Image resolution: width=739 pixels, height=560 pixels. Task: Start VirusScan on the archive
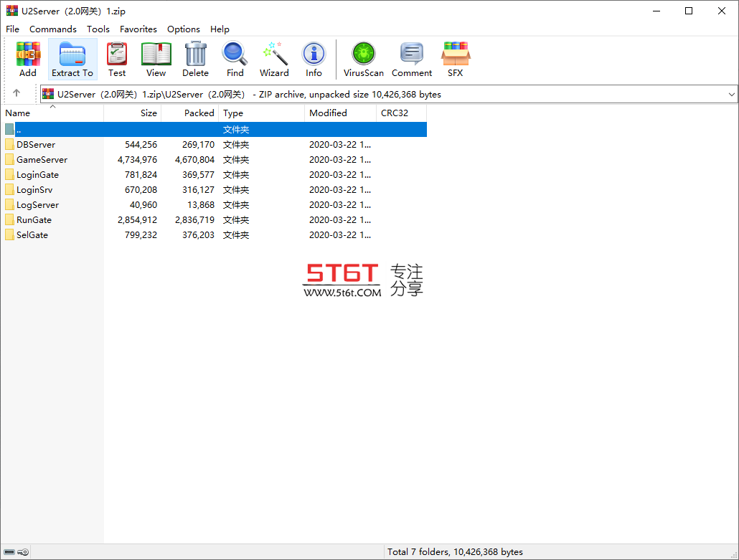tap(363, 60)
